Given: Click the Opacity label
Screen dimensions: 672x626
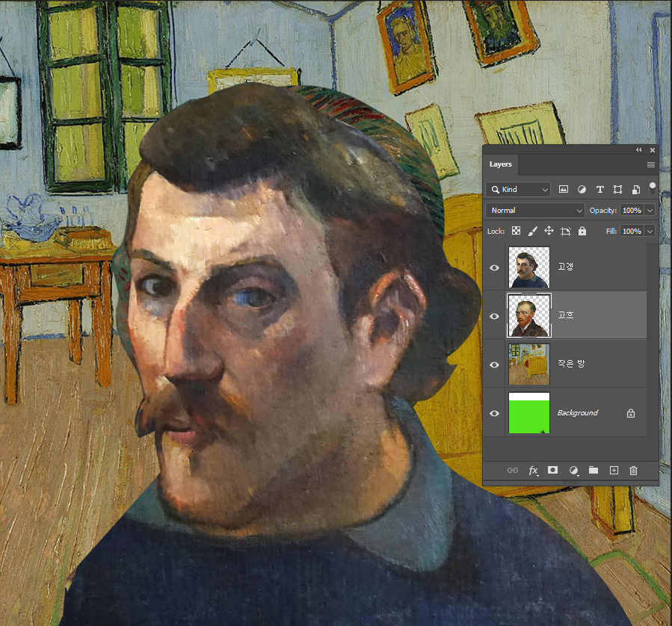Looking at the screenshot, I should click(603, 210).
